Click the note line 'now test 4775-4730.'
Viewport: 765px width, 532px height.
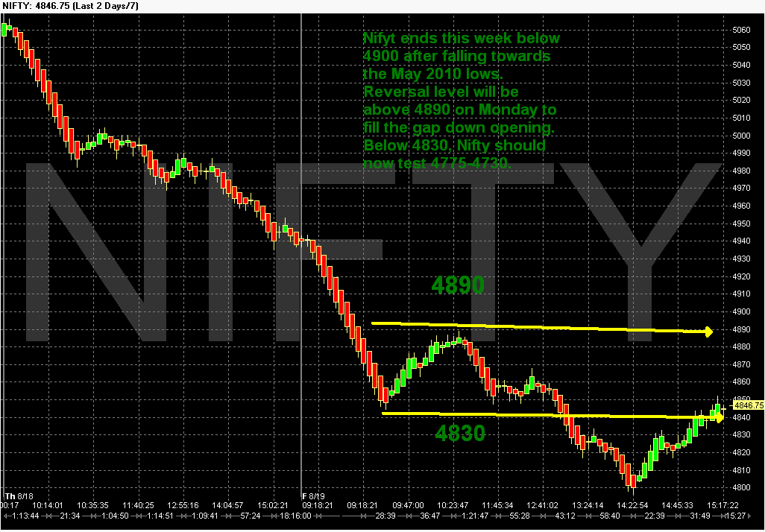pyautogui.click(x=437, y=163)
